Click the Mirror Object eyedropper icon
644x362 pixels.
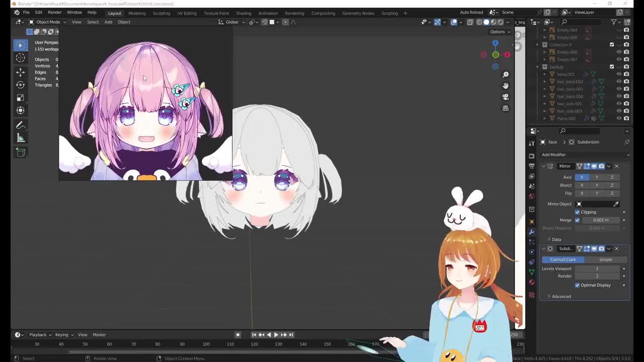point(616,204)
